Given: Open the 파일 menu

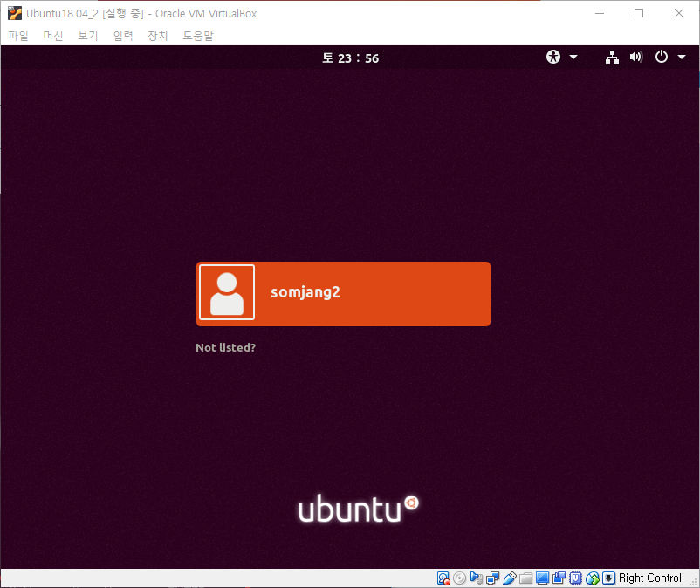Looking at the screenshot, I should pos(17,36).
